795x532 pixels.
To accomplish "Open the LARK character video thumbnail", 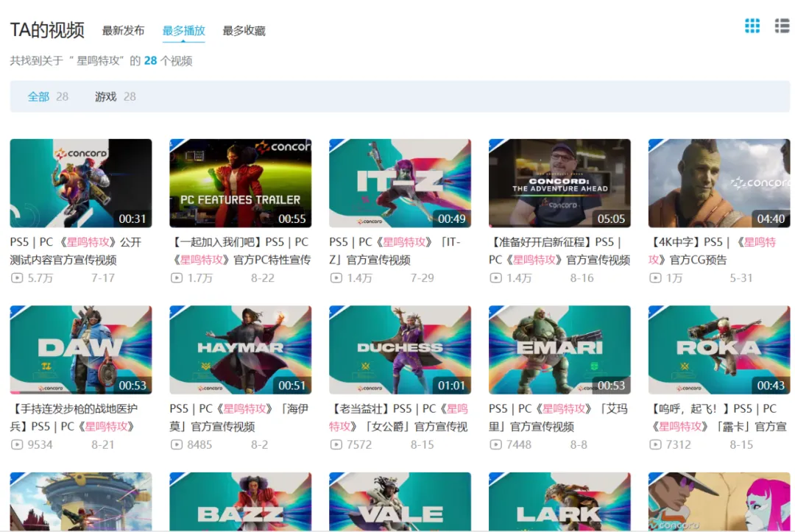I will tap(559, 502).
